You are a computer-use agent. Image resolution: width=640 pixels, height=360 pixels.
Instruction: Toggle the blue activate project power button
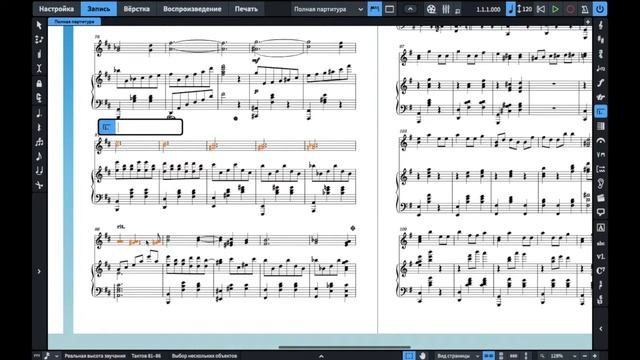point(600,9)
